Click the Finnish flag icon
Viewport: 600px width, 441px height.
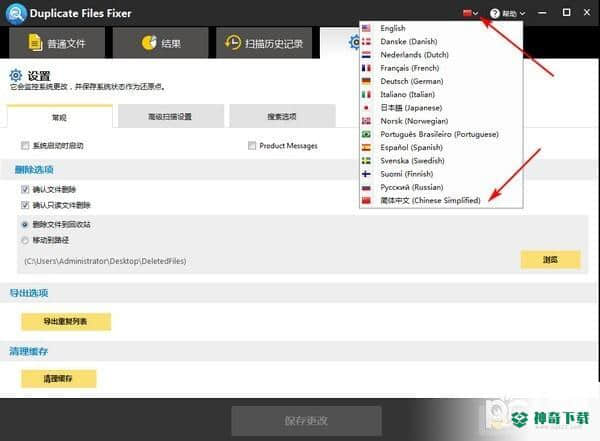pyautogui.click(x=366, y=174)
